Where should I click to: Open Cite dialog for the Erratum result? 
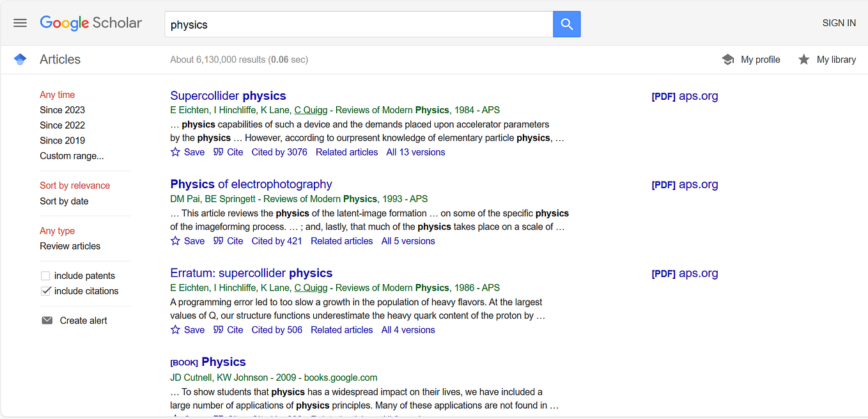228,329
